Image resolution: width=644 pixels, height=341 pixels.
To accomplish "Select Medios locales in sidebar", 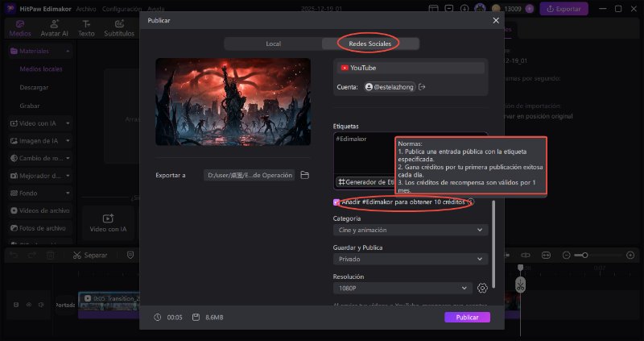I will click(41, 69).
